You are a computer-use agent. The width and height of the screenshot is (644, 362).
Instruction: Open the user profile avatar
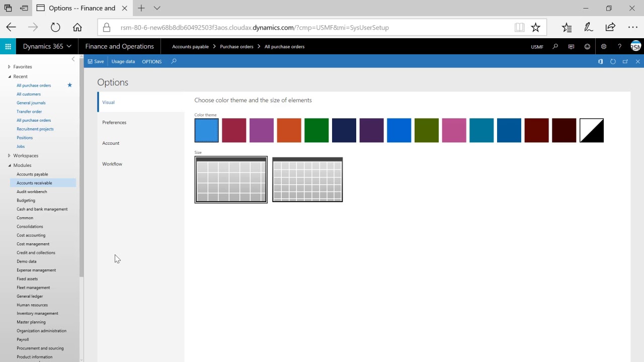click(635, 46)
